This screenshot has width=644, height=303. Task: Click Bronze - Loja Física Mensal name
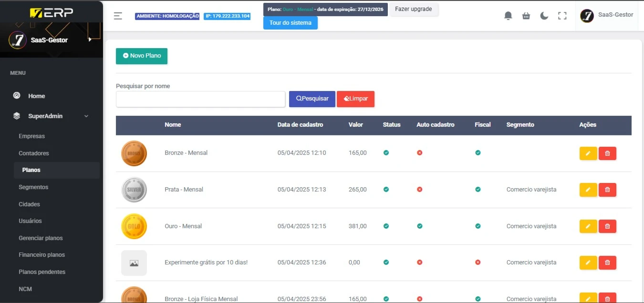[x=201, y=299]
